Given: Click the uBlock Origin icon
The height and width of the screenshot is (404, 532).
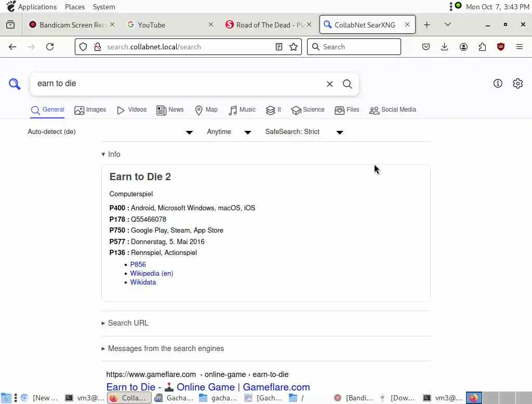Looking at the screenshot, I should pyautogui.click(x=501, y=47).
